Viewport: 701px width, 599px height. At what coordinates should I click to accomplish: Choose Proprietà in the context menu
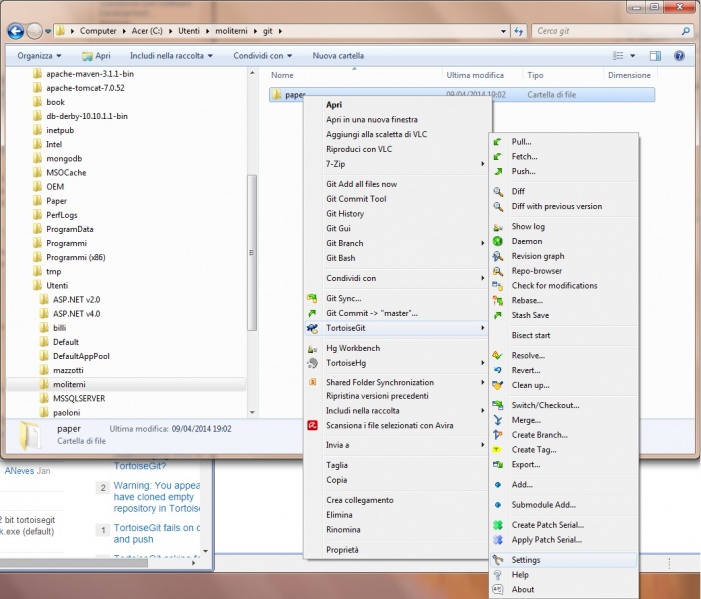[x=342, y=550]
